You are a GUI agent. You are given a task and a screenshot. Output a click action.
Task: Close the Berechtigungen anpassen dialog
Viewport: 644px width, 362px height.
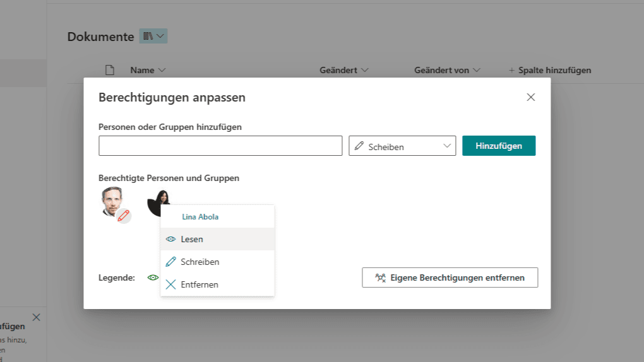coord(530,97)
